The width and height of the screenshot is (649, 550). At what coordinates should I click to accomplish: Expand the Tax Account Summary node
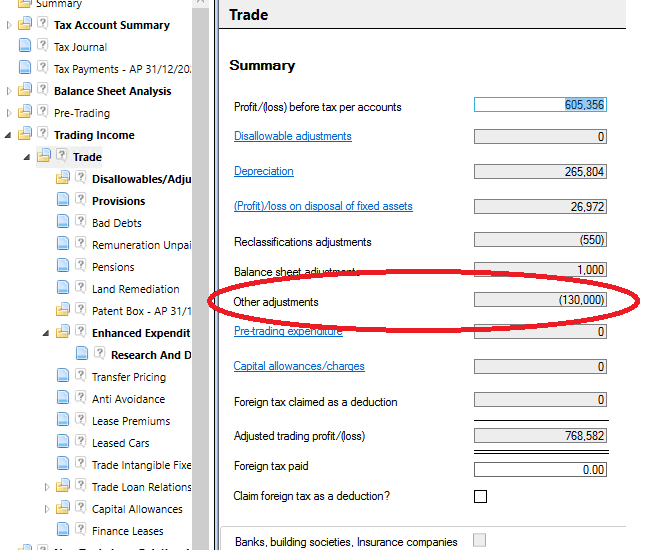click(x=9, y=25)
